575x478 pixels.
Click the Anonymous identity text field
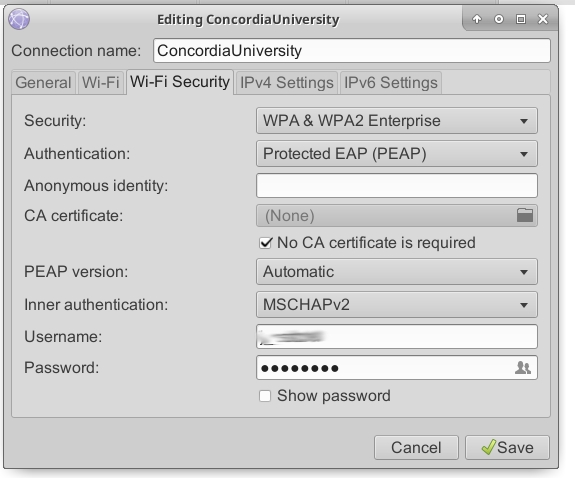tap(397, 186)
